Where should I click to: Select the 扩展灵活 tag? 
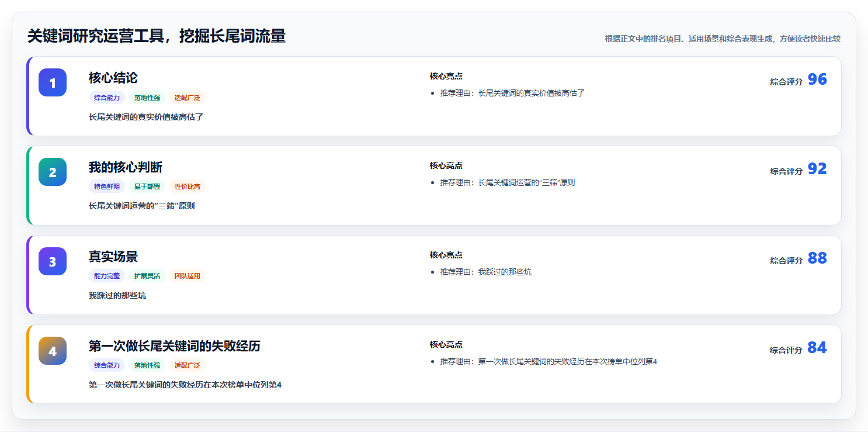tap(147, 276)
